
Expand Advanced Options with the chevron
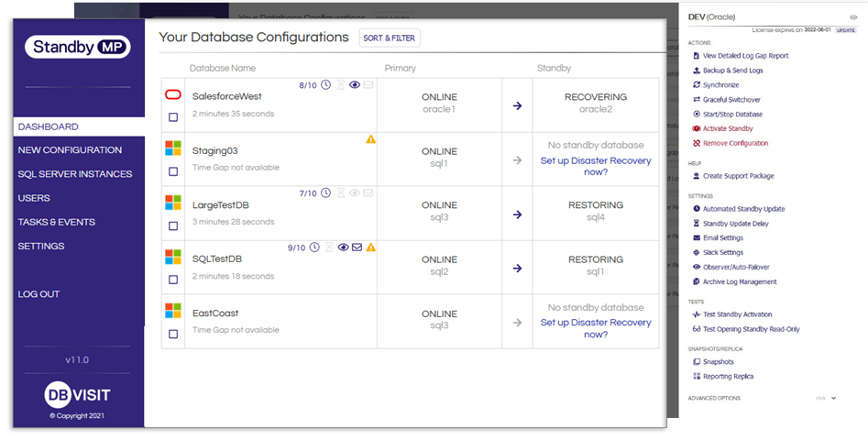(834, 398)
